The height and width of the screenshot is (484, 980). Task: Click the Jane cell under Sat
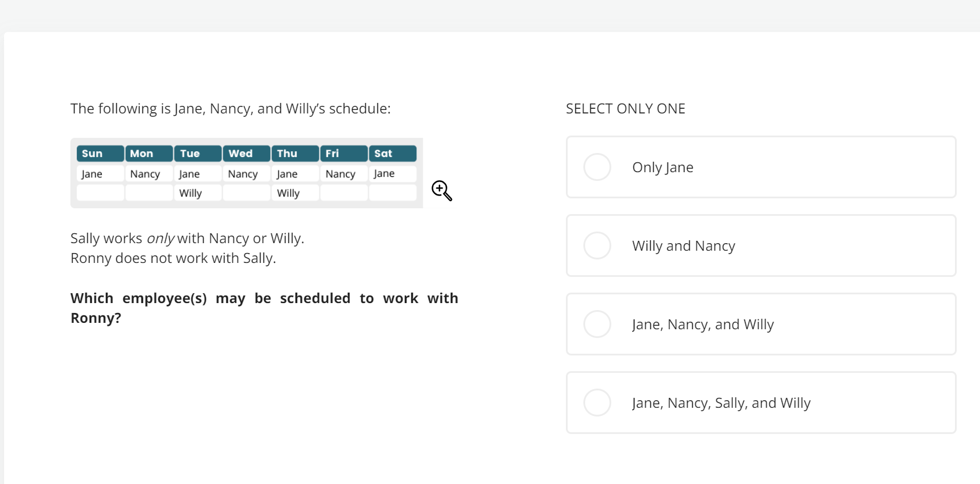(393, 173)
